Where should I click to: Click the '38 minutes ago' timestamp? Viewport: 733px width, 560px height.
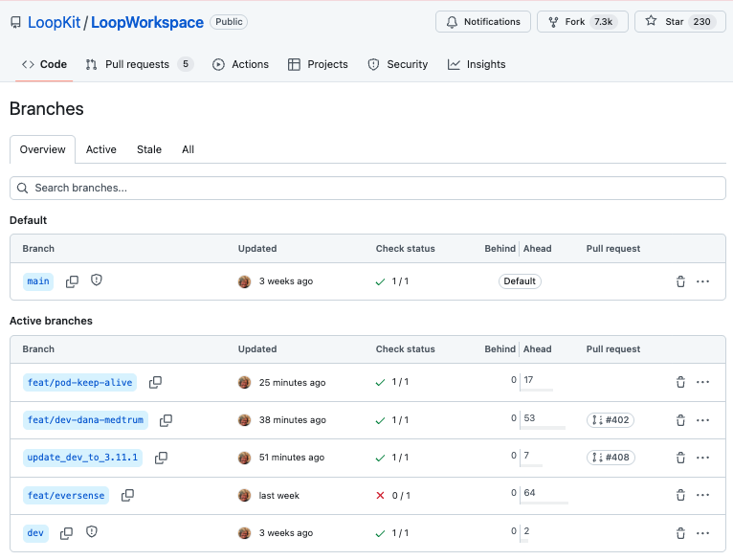coord(293,420)
